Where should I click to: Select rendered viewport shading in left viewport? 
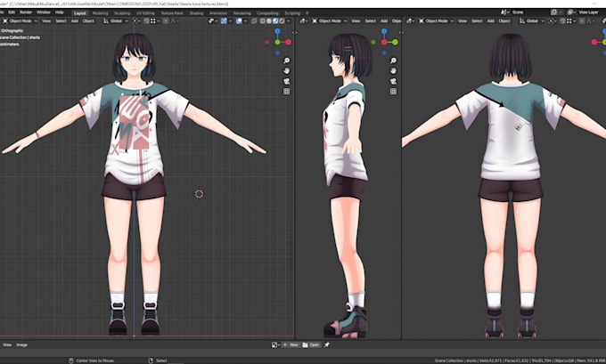[282, 20]
